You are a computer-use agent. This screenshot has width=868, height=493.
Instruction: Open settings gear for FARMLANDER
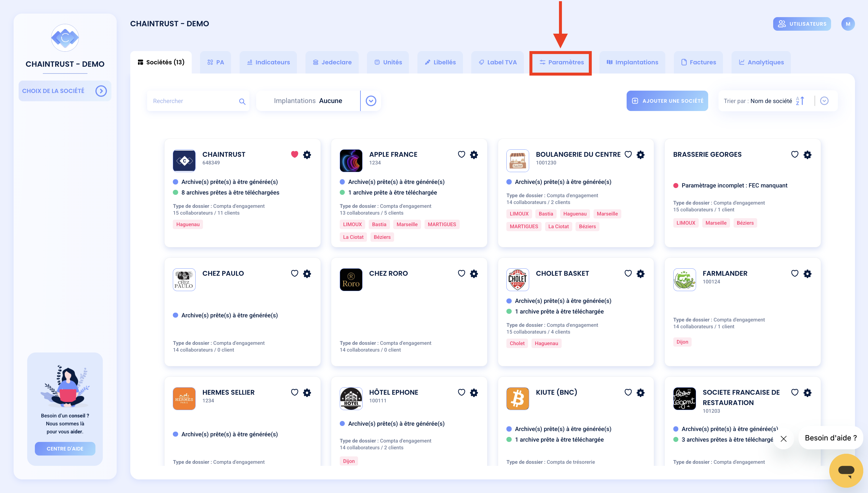click(807, 274)
